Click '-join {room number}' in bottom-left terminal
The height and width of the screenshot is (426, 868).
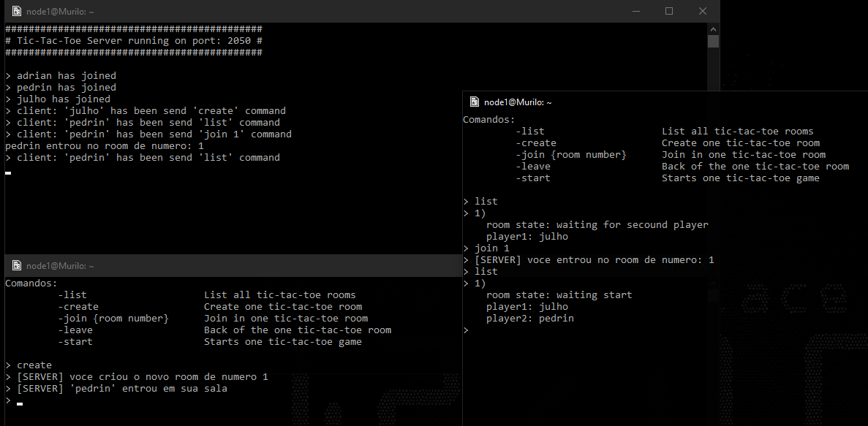113,318
